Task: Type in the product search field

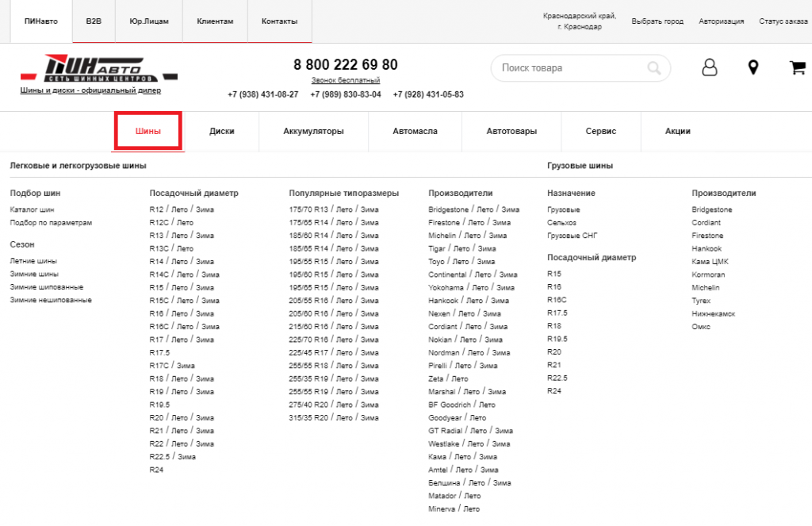Action: click(x=571, y=68)
